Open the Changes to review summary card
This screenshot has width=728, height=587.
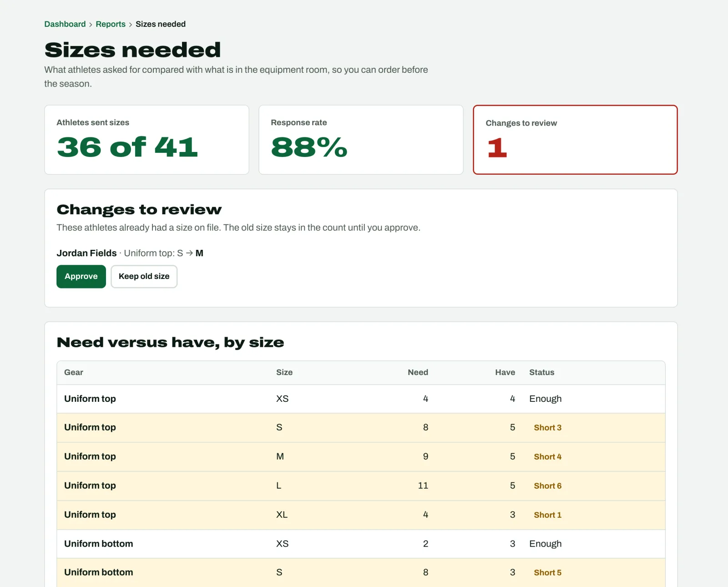pyautogui.click(x=575, y=140)
